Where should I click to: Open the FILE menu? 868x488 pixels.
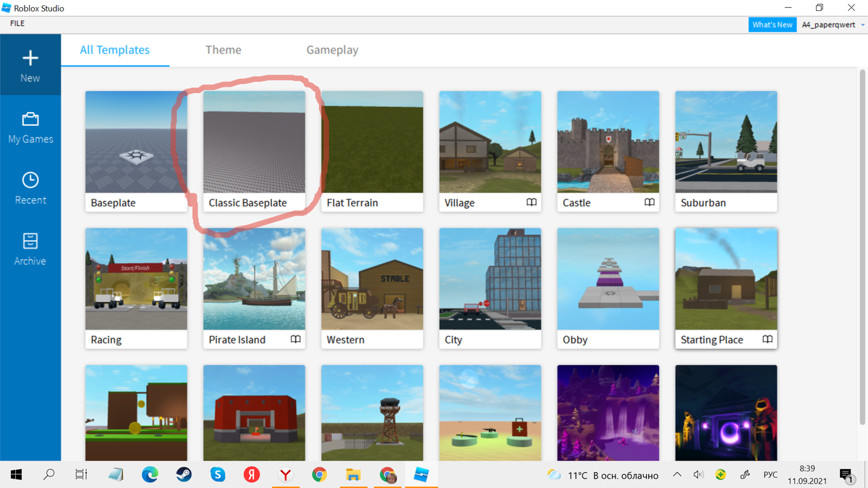point(17,23)
